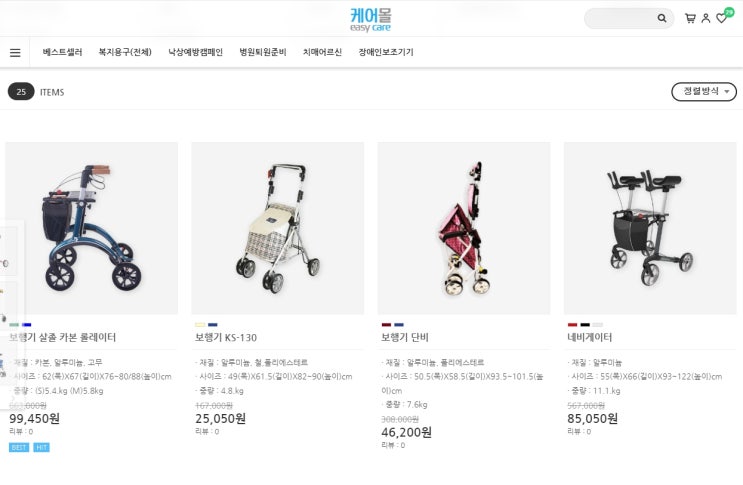Open the wishlist heart icon
The image size is (743, 485).
click(721, 18)
